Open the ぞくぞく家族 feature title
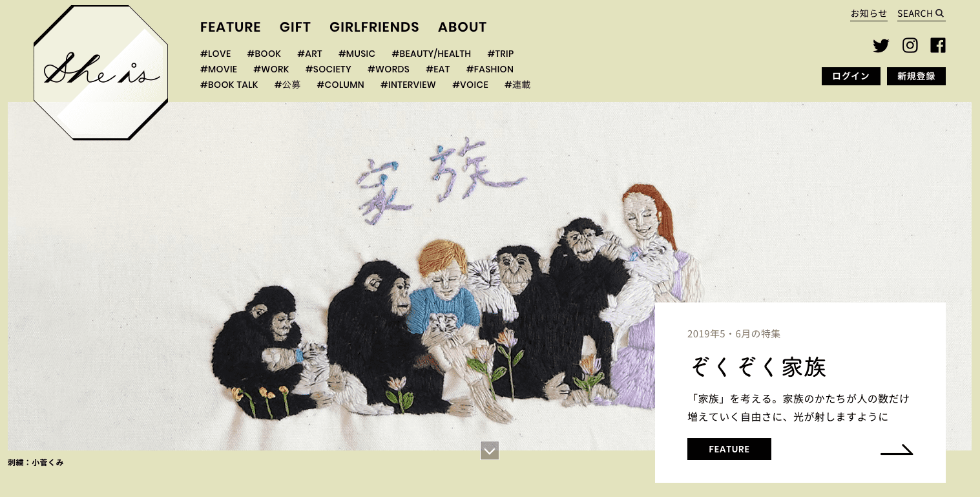Image resolution: width=980 pixels, height=497 pixels. [x=758, y=367]
